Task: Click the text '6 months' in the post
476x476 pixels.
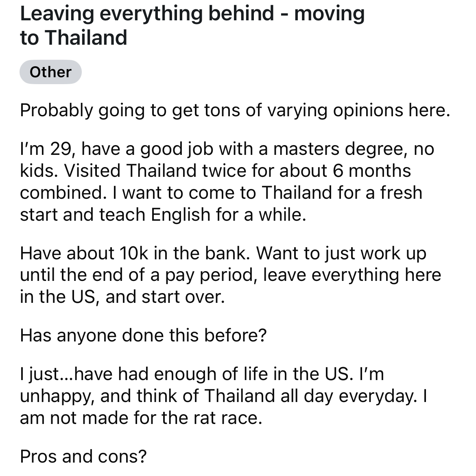Action: [x=372, y=171]
